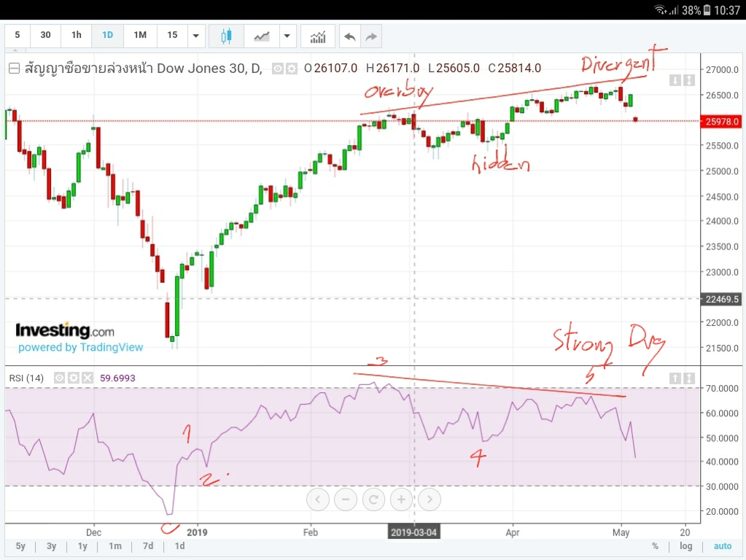Toggle auto scale mode
This screenshot has width=746, height=560.
tap(722, 546)
